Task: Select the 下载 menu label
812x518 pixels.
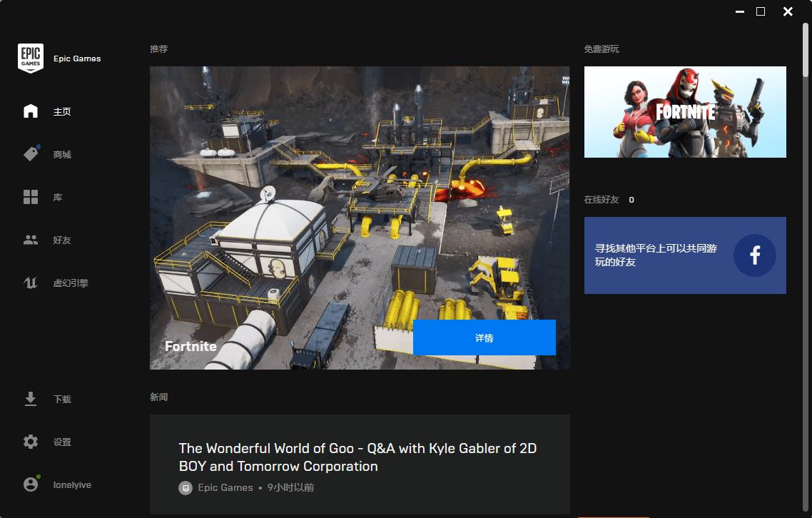Action: click(62, 399)
